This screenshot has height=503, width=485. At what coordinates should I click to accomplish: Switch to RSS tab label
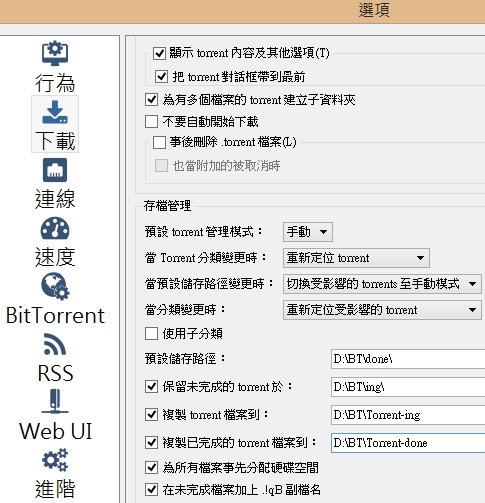pyautogui.click(x=55, y=373)
